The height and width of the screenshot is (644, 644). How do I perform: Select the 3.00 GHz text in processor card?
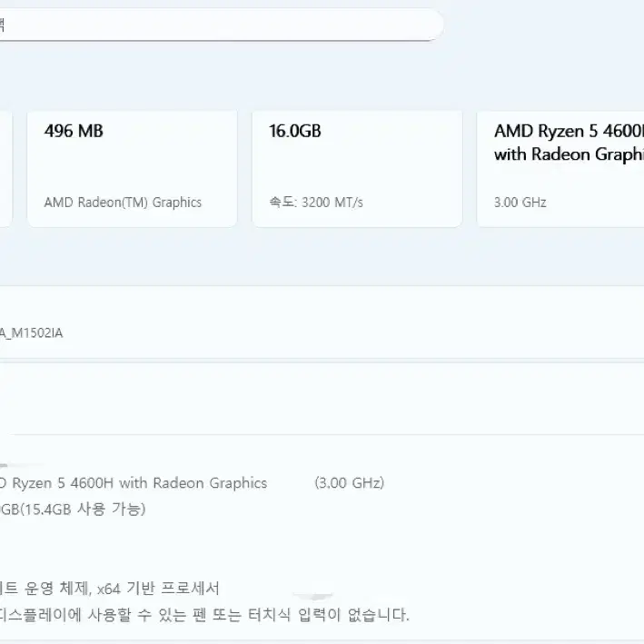tap(520, 203)
